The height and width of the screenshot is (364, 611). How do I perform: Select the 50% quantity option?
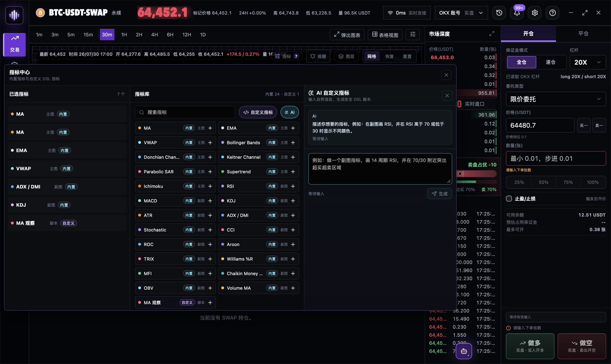pos(544,182)
